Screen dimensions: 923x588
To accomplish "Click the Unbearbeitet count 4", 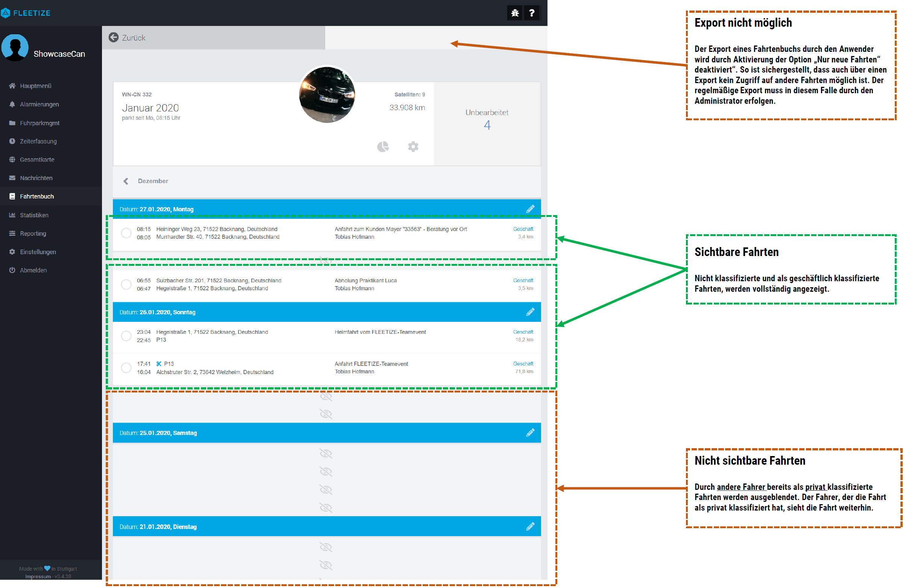I will coord(487,125).
